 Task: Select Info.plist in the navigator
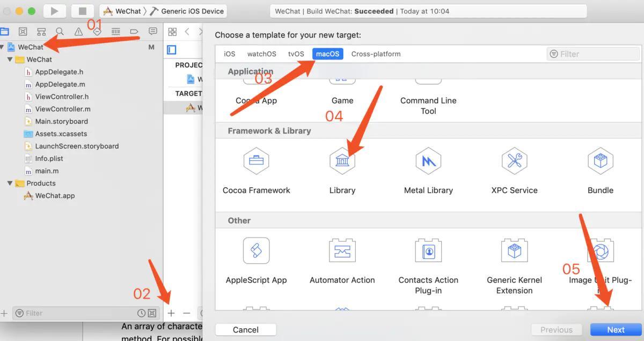point(49,158)
